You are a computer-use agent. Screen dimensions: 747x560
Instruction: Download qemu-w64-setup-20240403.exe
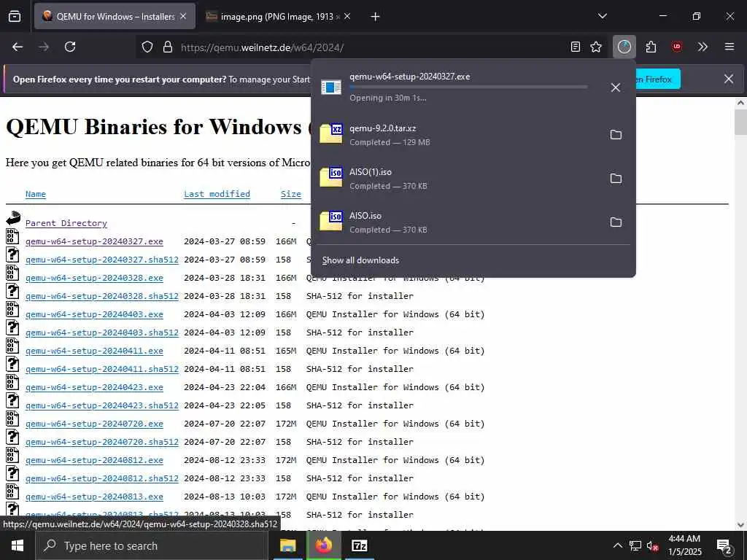94,314
